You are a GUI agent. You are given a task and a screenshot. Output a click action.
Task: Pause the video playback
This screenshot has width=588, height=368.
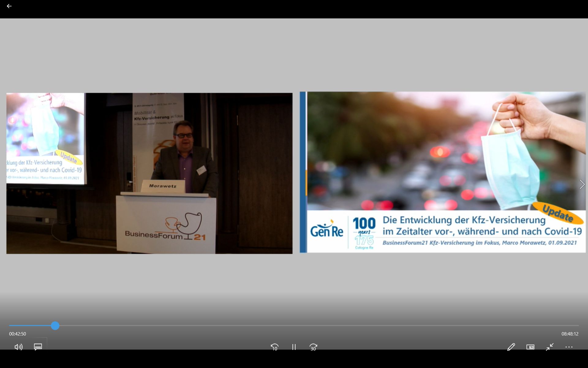[294, 347]
